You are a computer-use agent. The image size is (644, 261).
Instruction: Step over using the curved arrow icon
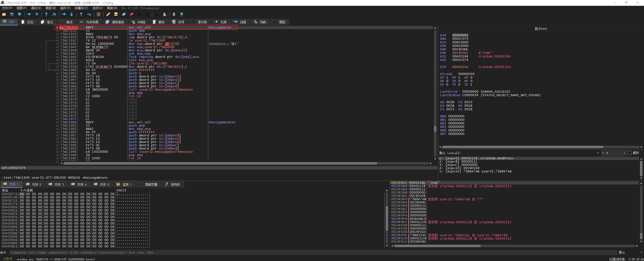(x=54, y=14)
